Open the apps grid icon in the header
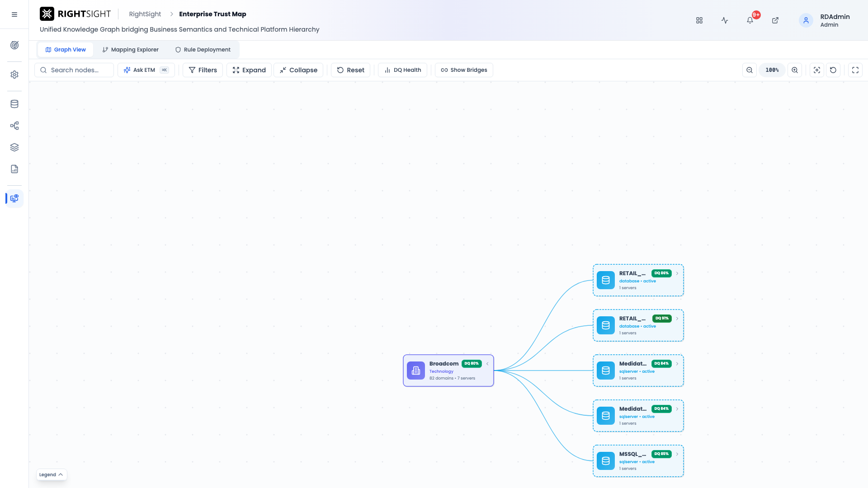 pos(699,20)
